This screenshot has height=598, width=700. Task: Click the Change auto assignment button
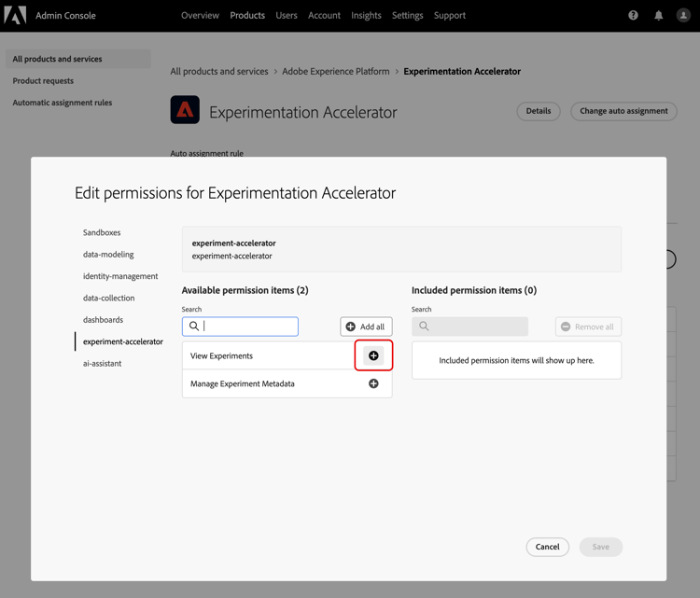click(623, 111)
